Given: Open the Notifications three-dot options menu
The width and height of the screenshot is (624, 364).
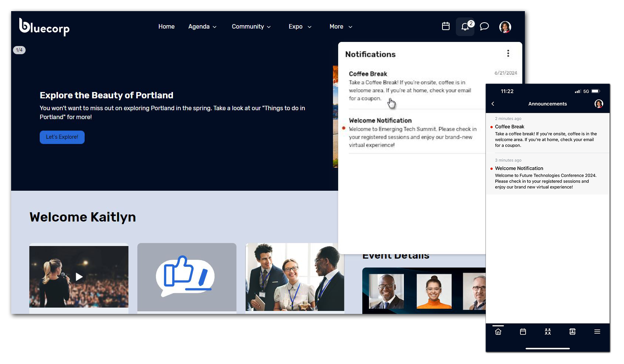Looking at the screenshot, I should tap(508, 53).
